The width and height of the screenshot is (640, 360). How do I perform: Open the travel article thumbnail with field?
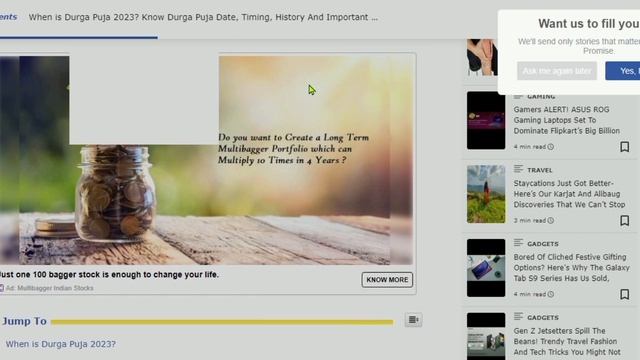pyautogui.click(x=486, y=194)
